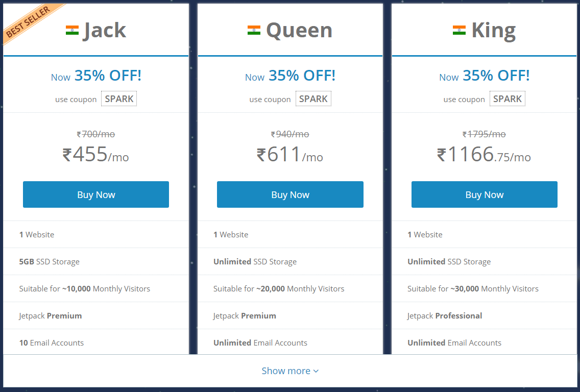Screen dimensions: 580x392
Task: Click the Best Seller ribbon badge
Action: (29, 21)
